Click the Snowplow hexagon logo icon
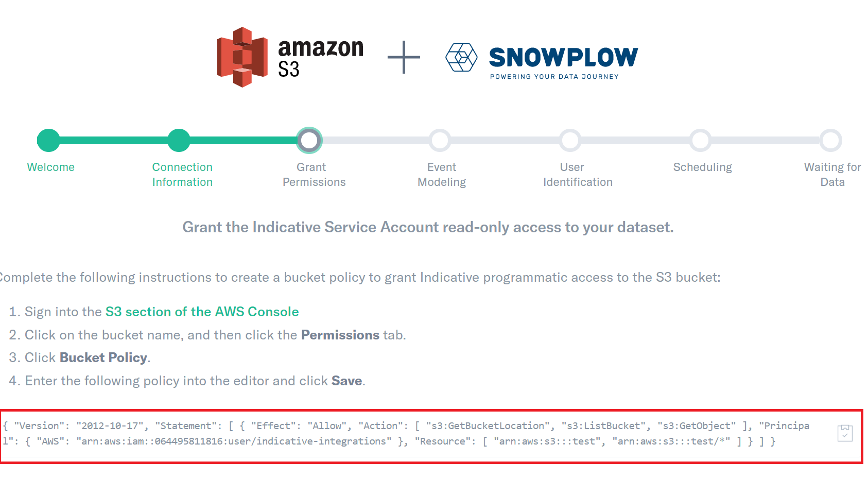The width and height of the screenshot is (868, 478). (x=461, y=57)
